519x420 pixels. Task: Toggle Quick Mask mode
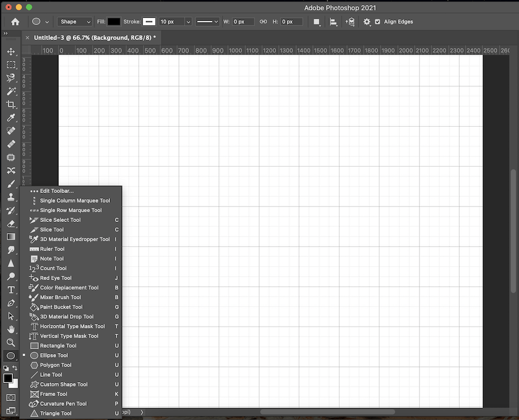pos(11,398)
